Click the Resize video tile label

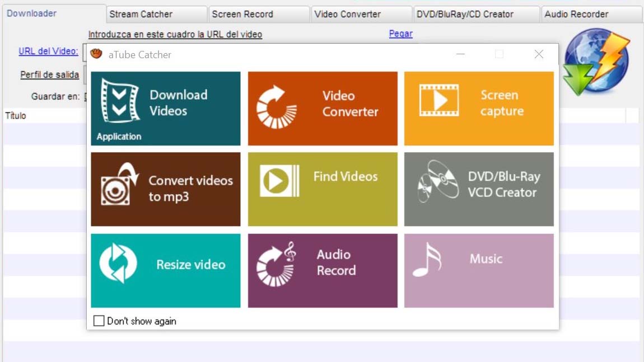pos(191,265)
